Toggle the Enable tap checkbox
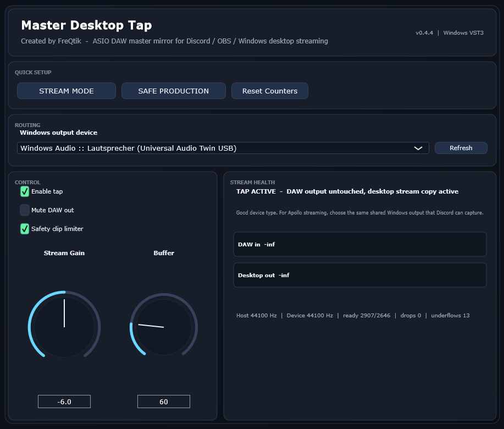 click(x=25, y=191)
